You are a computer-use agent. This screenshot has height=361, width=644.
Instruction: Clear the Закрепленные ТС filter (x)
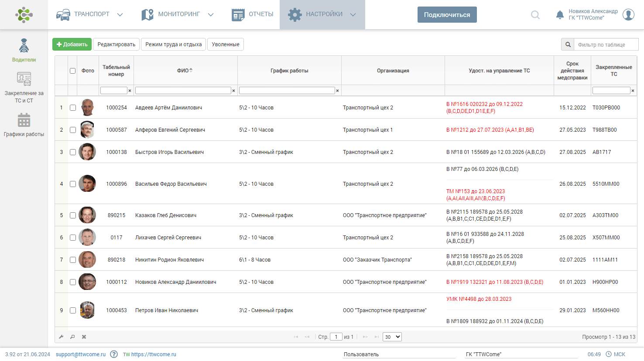(633, 91)
